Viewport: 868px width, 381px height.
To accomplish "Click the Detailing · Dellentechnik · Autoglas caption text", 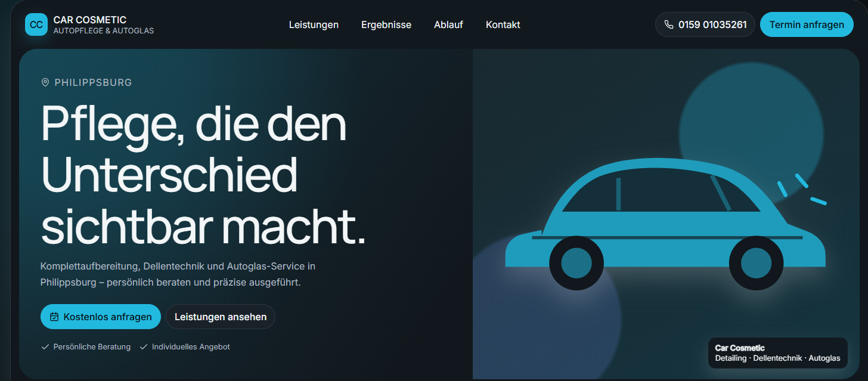I will pos(777,358).
